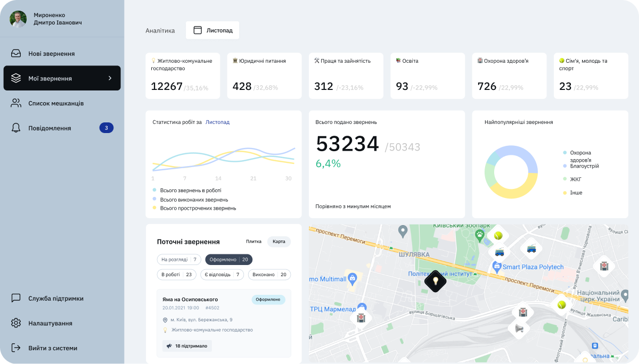639x364 pixels.
Task: Open the Житлово-комунальне господарство stat card
Action: point(183,76)
